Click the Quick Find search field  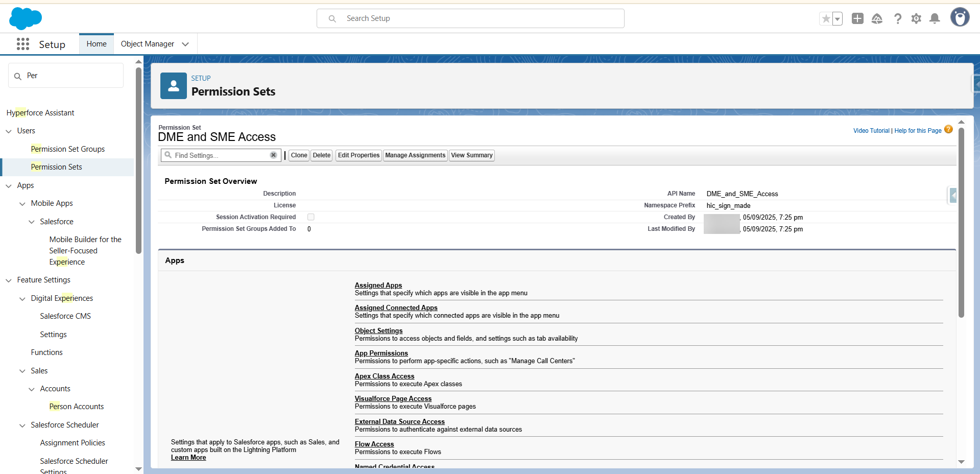[71, 76]
